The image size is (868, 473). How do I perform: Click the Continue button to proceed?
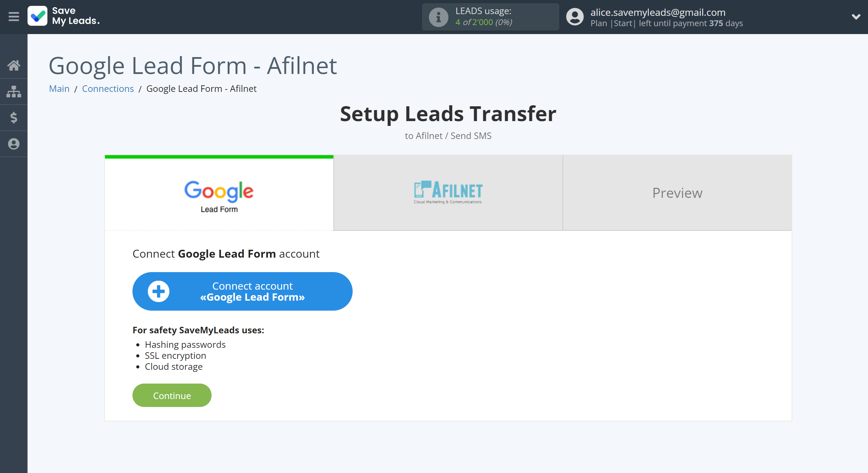pos(172,395)
